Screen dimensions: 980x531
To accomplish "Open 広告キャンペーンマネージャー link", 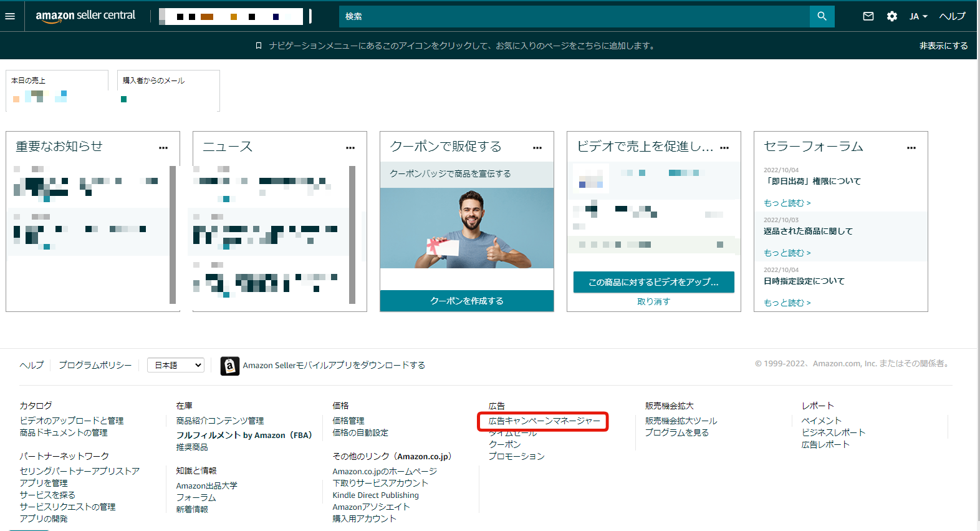I will coord(544,421).
